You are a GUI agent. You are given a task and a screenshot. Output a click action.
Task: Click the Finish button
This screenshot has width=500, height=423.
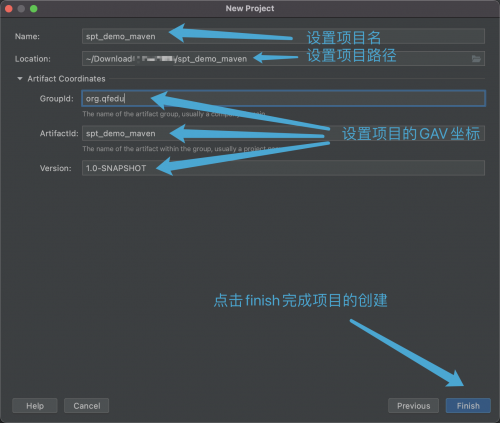(468, 406)
